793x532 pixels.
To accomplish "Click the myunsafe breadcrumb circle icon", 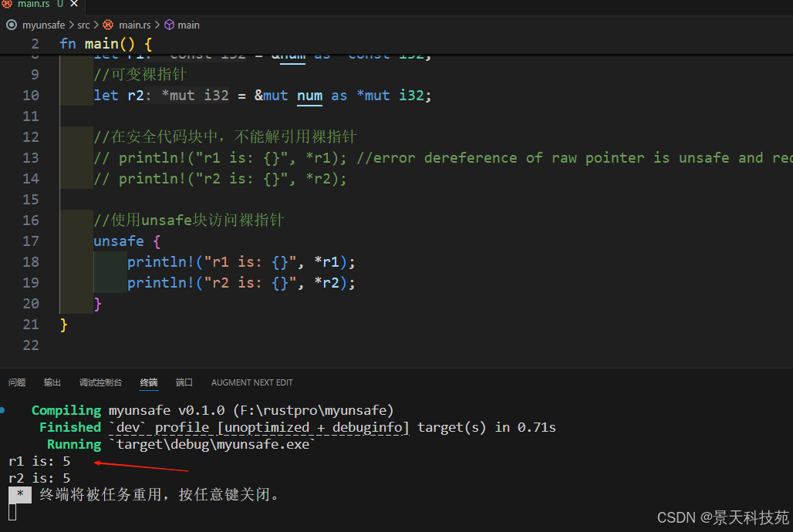I will pyautogui.click(x=11, y=25).
